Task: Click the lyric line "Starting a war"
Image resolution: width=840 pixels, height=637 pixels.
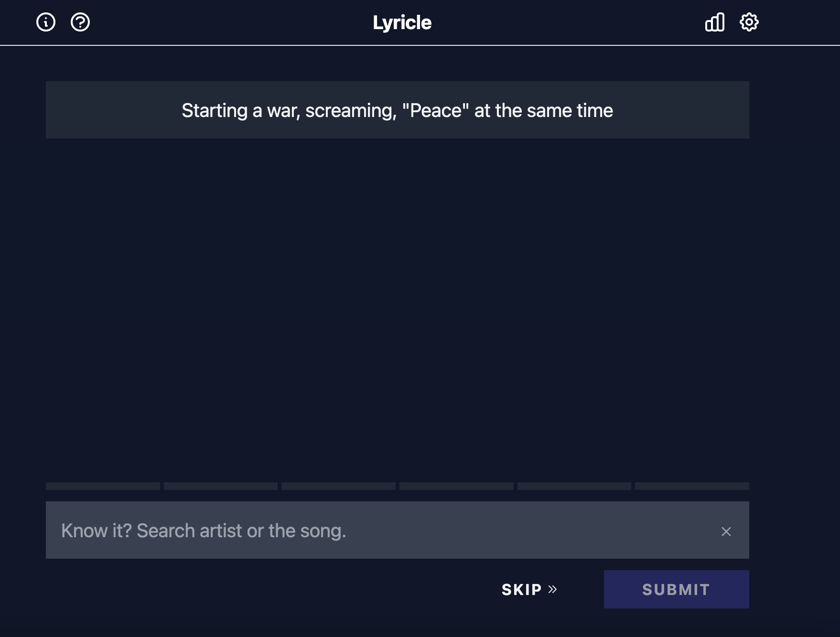Action: click(398, 110)
